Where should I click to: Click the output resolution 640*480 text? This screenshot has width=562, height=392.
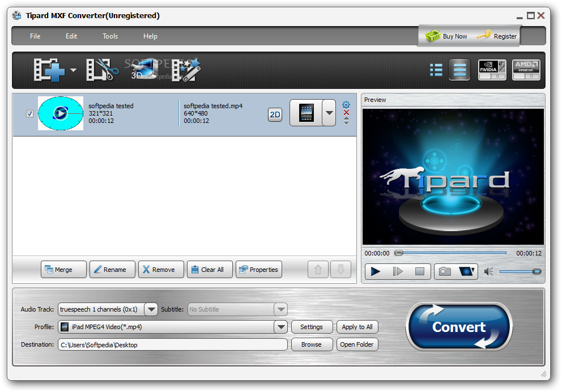click(x=195, y=113)
